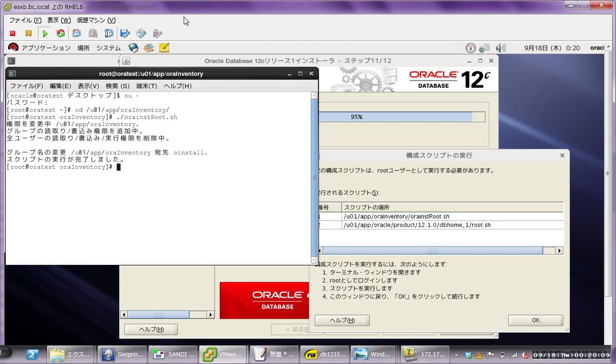Select the orainstRoot.sh script row
This screenshot has width=616, height=364.
coord(440,216)
